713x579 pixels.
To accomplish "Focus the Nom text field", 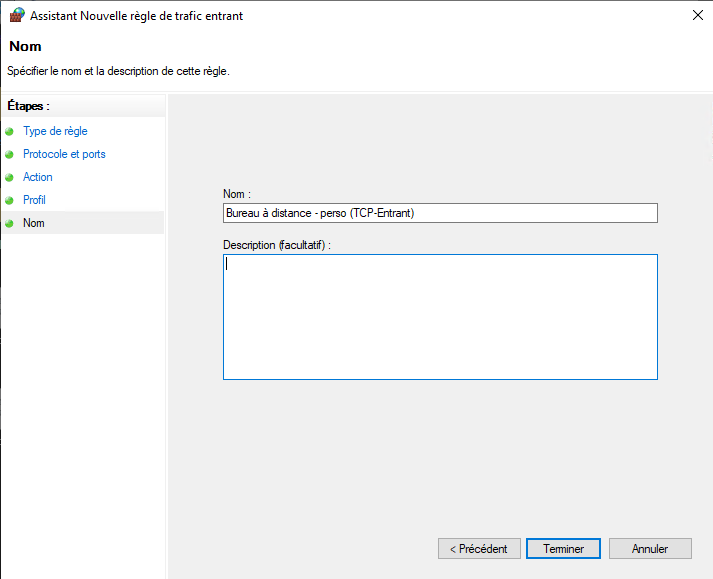I will [440, 213].
